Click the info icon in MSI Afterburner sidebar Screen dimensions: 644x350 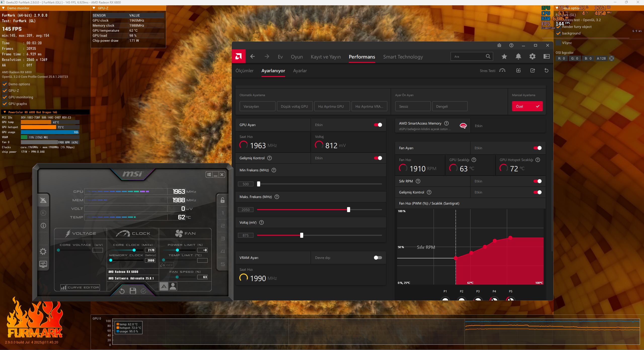point(43,226)
